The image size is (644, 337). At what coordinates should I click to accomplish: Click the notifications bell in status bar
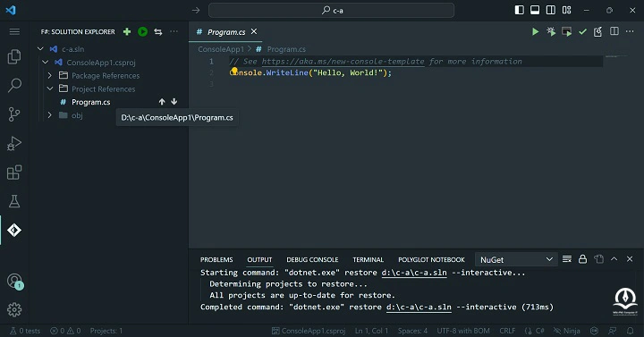click(x=630, y=331)
